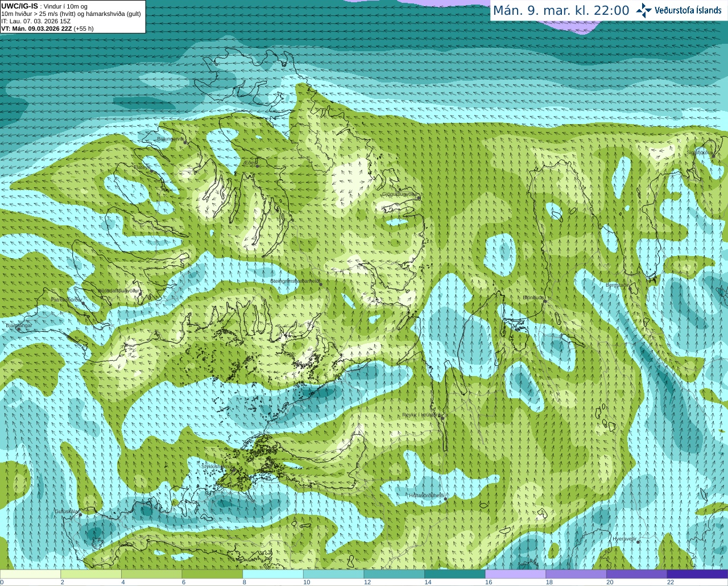The width and height of the screenshot is (728, 586).
Task: Click the Veðurstofa Íslands name text
Action: pos(688,10)
